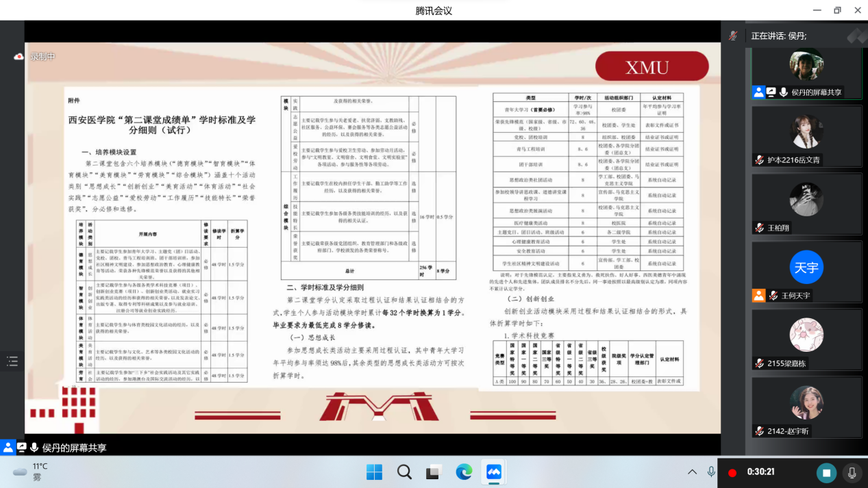
Task: Select 2142-赵宇昕 participant tile
Action: pyautogui.click(x=806, y=407)
